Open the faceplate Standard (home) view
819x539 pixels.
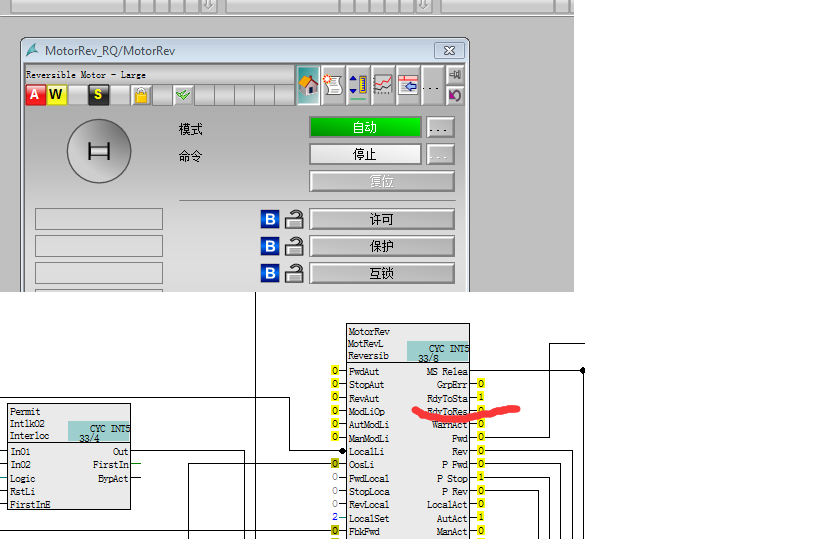click(308, 85)
